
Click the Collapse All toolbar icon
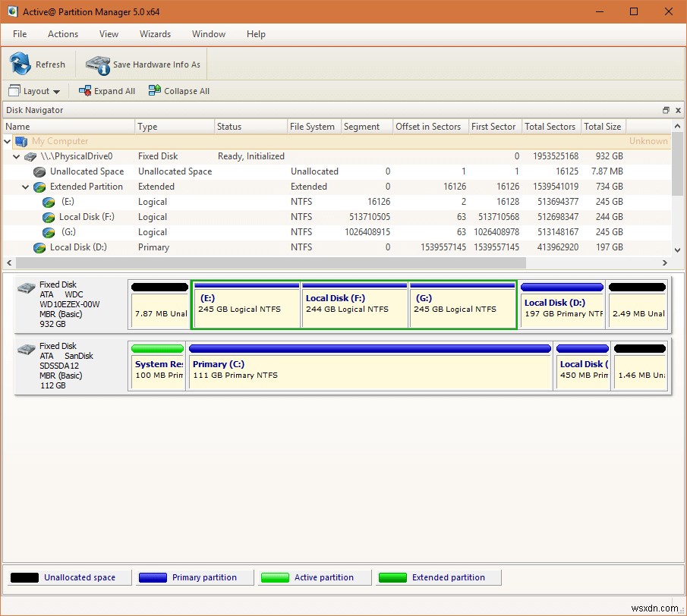tap(153, 90)
